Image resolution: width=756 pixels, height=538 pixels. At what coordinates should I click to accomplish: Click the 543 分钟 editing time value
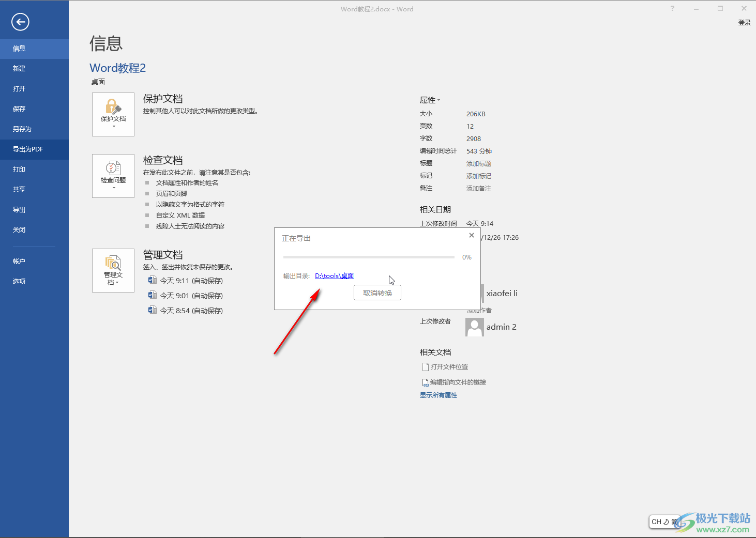pos(479,151)
